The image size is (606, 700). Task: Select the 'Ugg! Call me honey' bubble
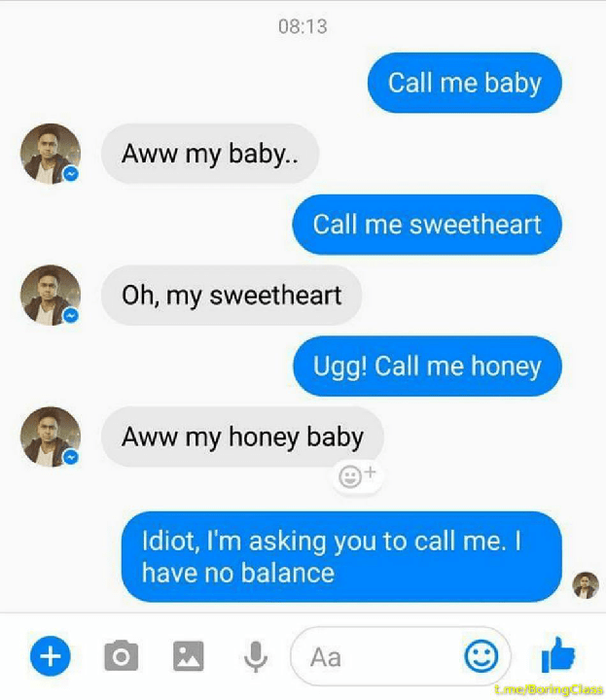tap(427, 367)
